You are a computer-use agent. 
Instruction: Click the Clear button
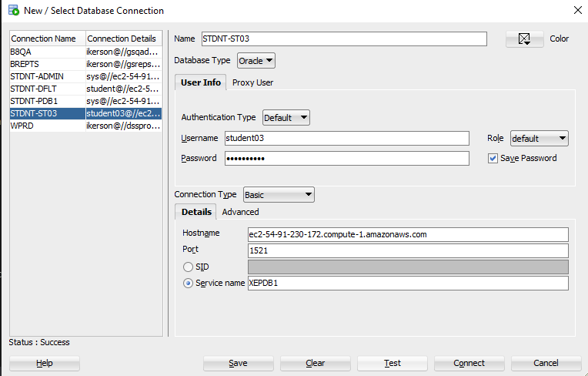(x=316, y=363)
